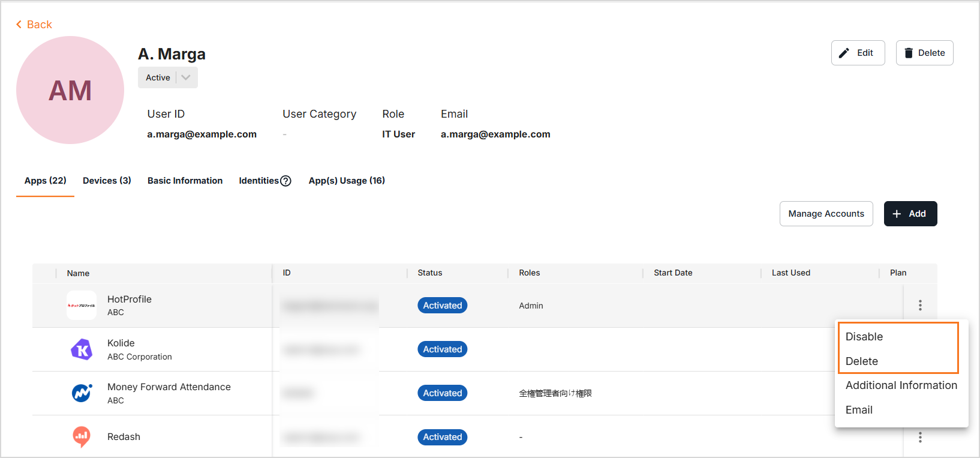The height and width of the screenshot is (458, 980).
Task: Switch to the Devices (3) tab
Action: [107, 181]
